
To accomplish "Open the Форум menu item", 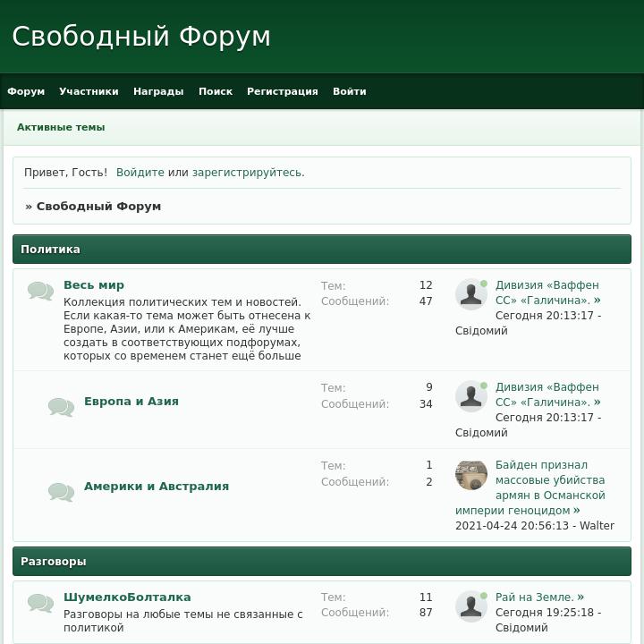I will click(26, 91).
